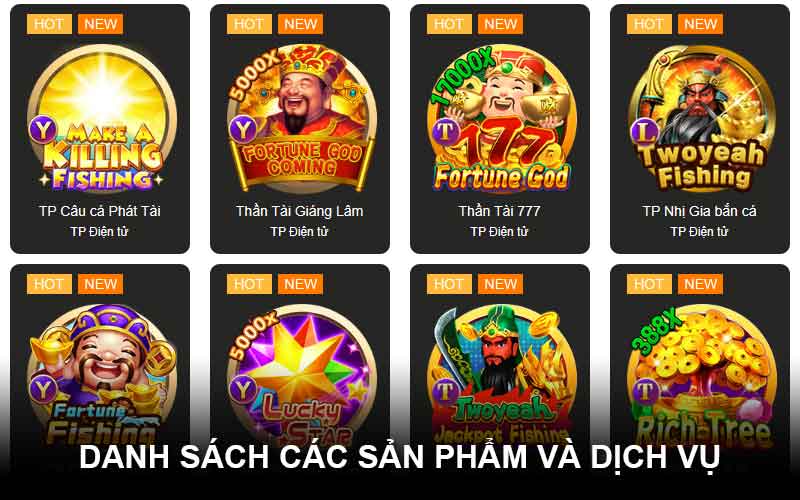Image resolution: width=800 pixels, height=500 pixels.
Task: Click the T badge on 777 Fortune God
Action: (x=445, y=131)
